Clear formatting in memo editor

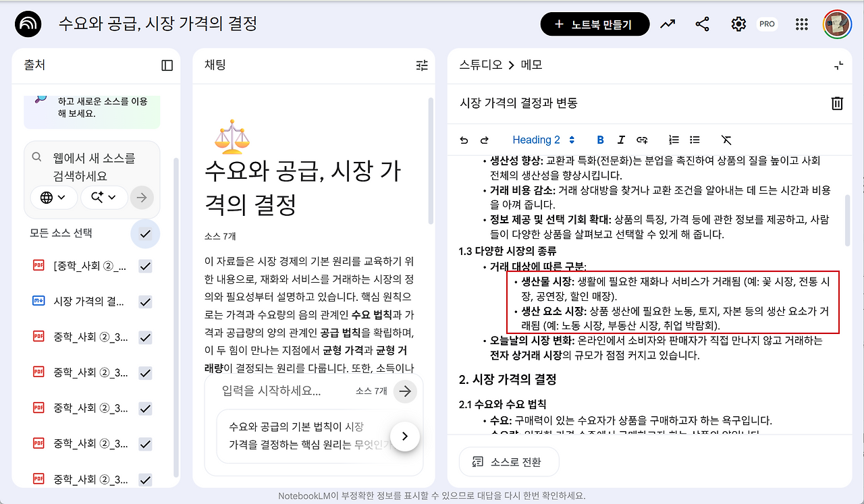[x=726, y=140]
